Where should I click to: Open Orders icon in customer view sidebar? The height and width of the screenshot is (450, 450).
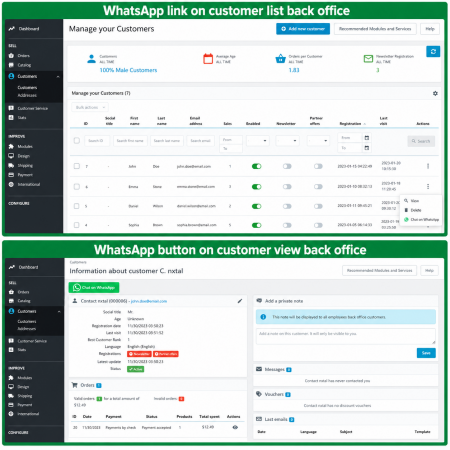(11, 292)
